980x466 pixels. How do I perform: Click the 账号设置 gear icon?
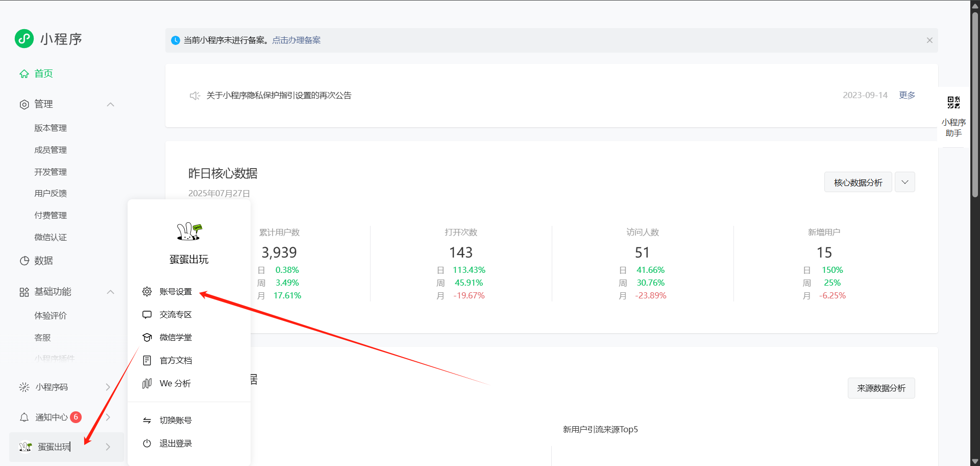coord(147,291)
